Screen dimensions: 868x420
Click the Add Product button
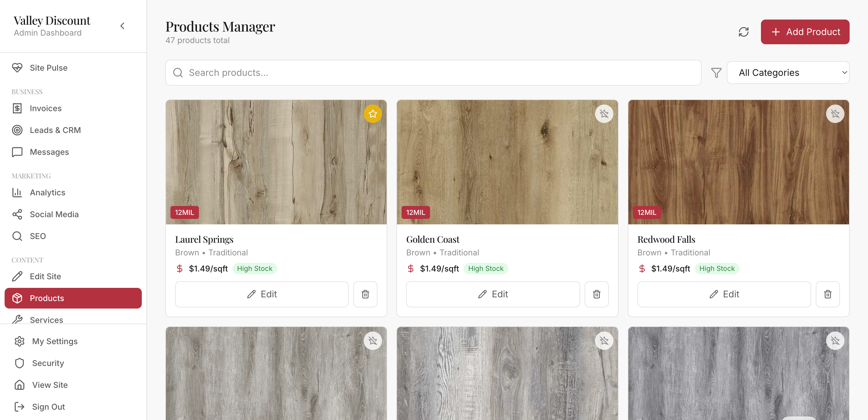805,32
